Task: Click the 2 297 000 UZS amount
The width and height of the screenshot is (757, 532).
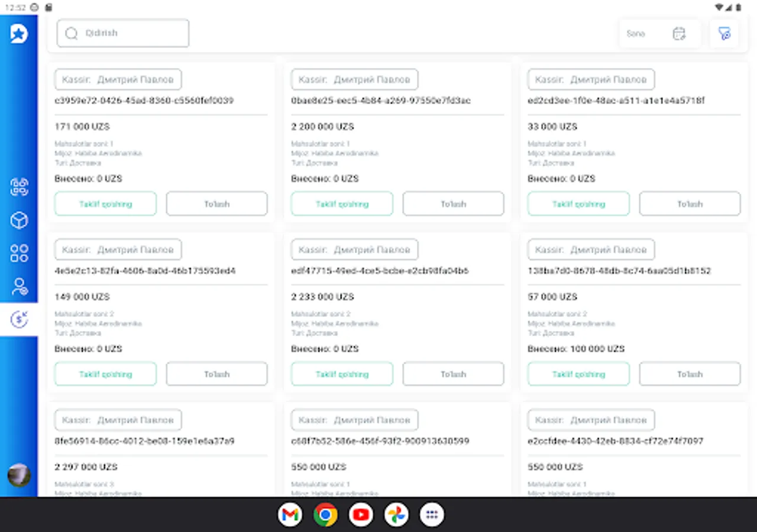Action: coord(86,467)
